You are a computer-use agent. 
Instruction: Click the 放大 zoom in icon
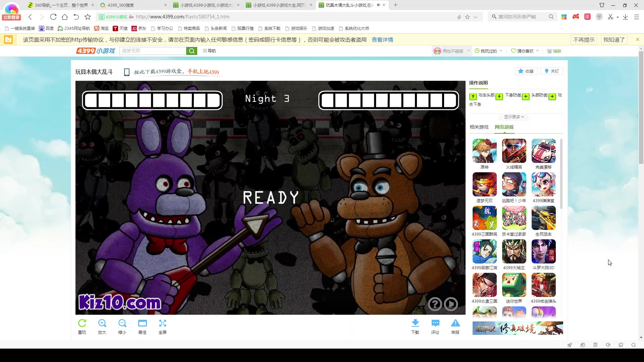tap(102, 323)
